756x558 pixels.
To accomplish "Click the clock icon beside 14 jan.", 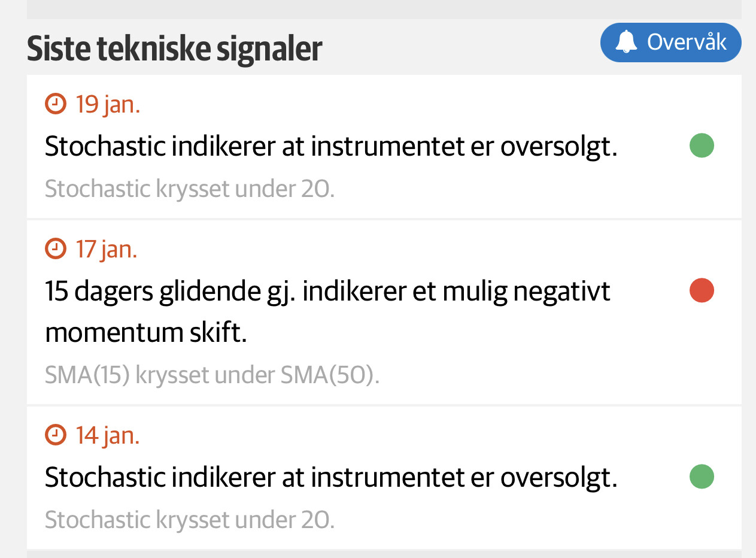I will [x=56, y=435].
